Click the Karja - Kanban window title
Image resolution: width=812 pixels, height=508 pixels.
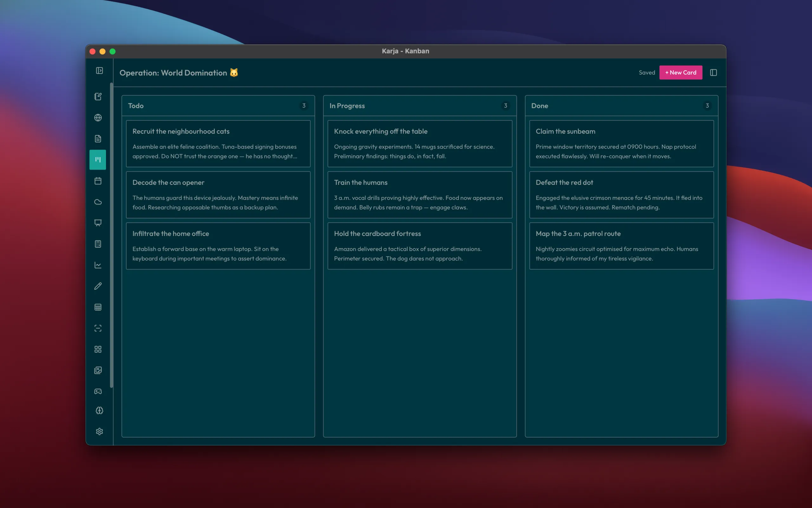tap(405, 51)
